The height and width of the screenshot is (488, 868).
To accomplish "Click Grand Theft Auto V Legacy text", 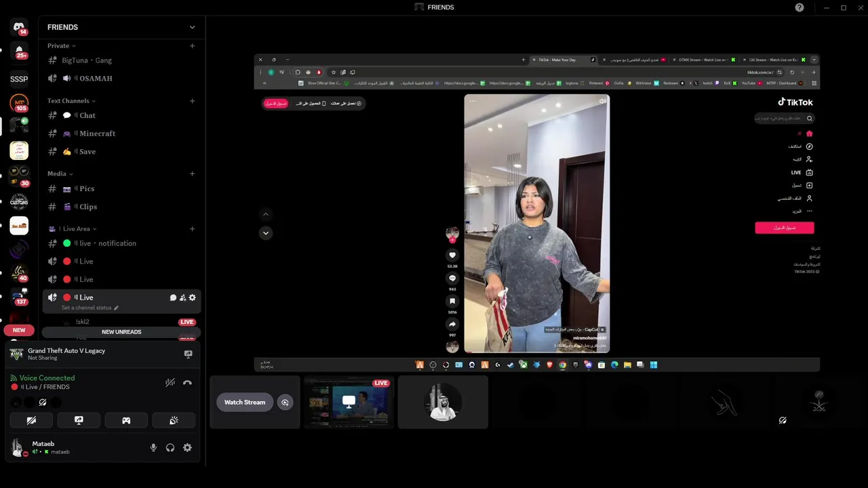I will 66,350.
